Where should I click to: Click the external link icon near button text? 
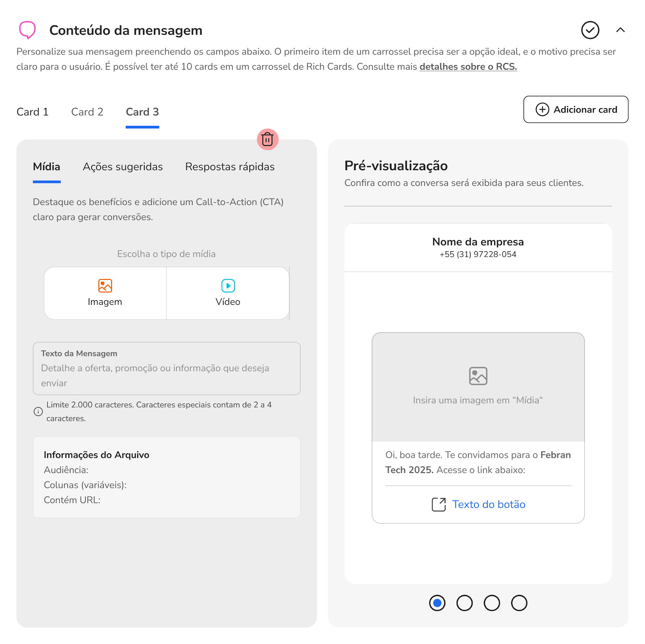pyautogui.click(x=439, y=504)
